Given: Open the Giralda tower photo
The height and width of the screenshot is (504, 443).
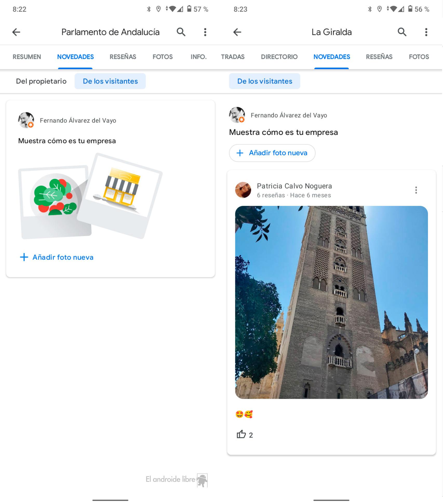Looking at the screenshot, I should point(331,302).
